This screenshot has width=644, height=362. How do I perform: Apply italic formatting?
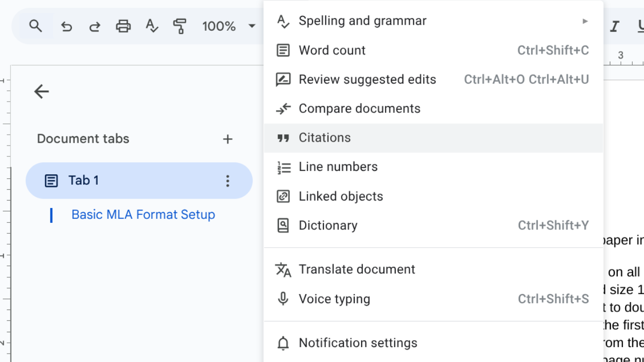click(x=614, y=26)
